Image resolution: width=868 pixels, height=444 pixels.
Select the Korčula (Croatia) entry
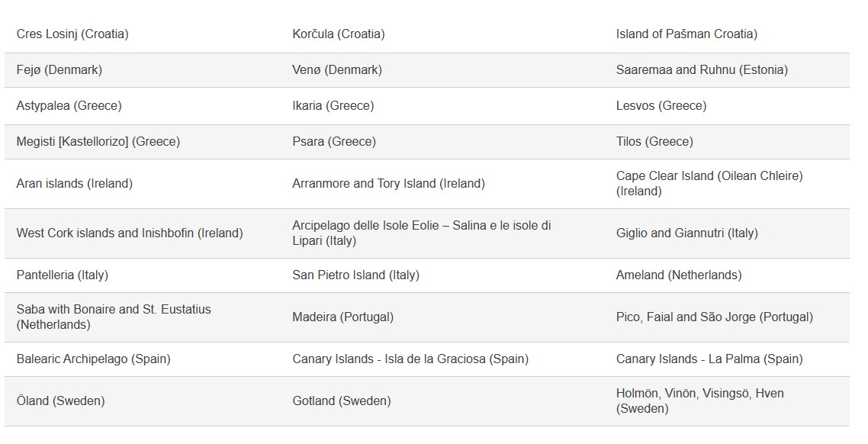[x=338, y=34]
